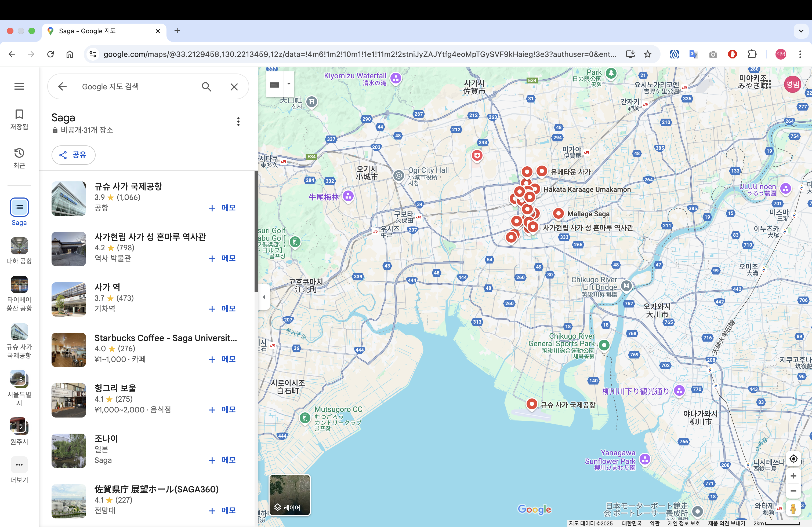
Task: Click the my location target button
Action: pyautogui.click(x=793, y=459)
